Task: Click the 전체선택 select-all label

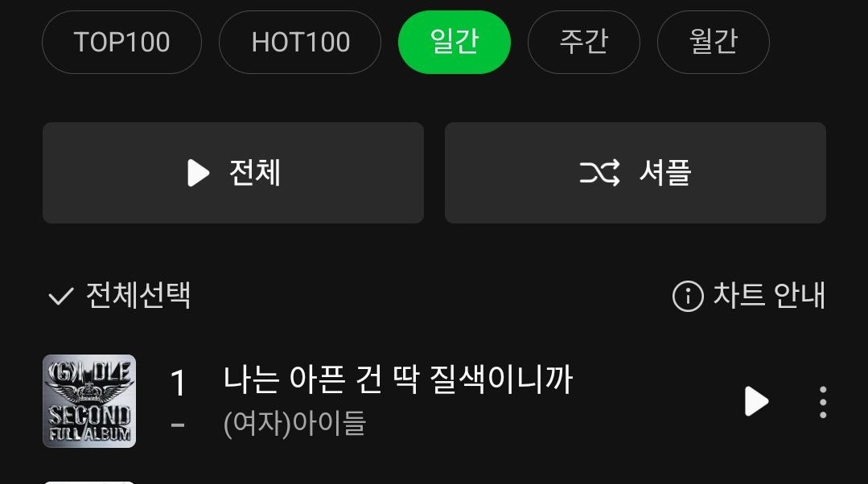Action: (138, 295)
